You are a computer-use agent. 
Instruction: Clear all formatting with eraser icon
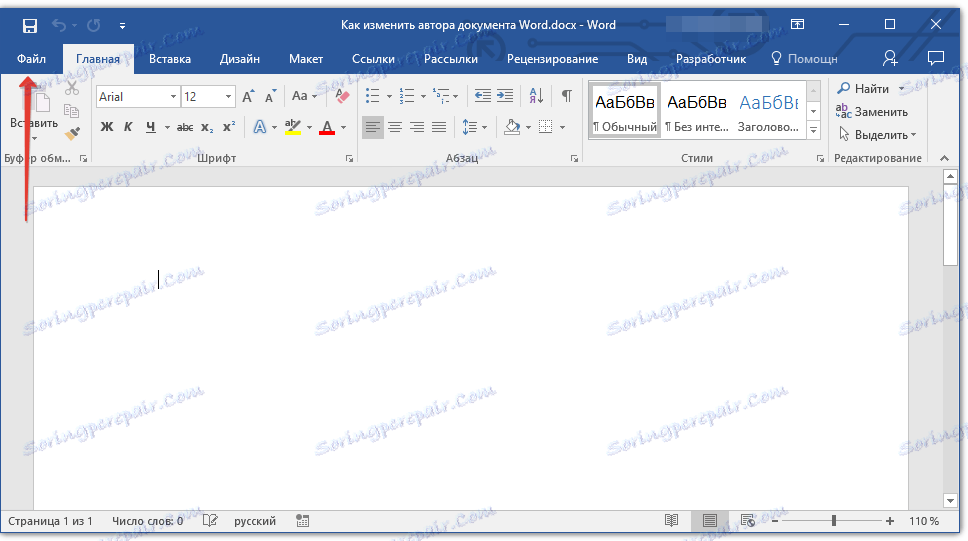coord(342,96)
